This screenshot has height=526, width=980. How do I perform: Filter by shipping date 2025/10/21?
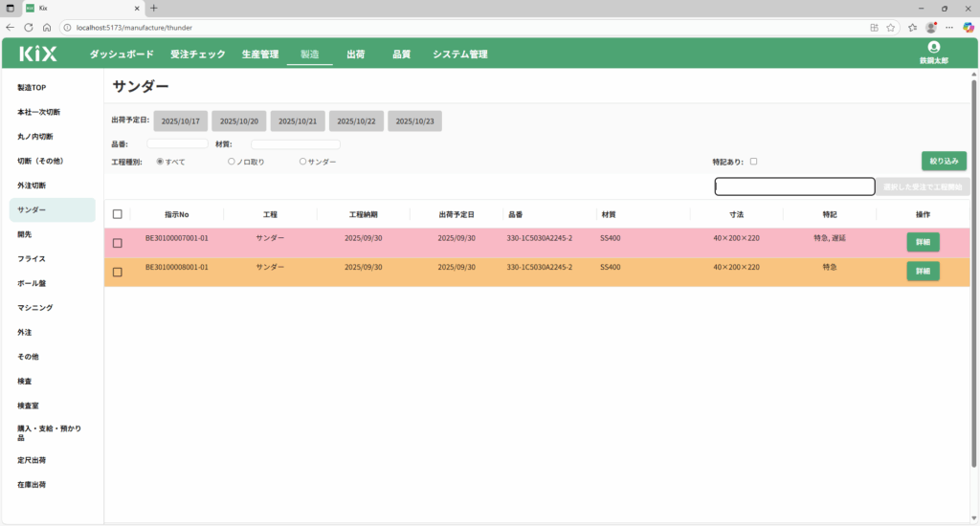(x=298, y=121)
